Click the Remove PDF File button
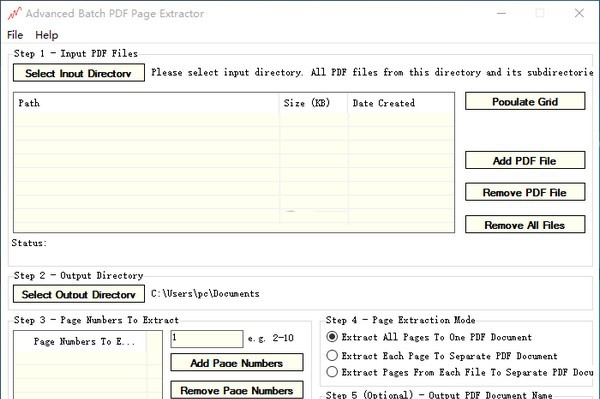Image resolution: width=600 pixels, height=399 pixels. 525,192
